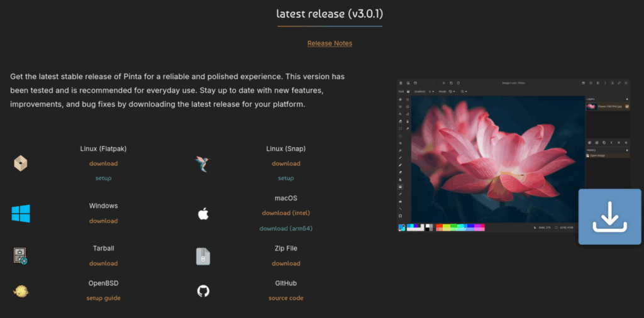Click the large blue download icon
The image size is (644, 318).
point(609,217)
